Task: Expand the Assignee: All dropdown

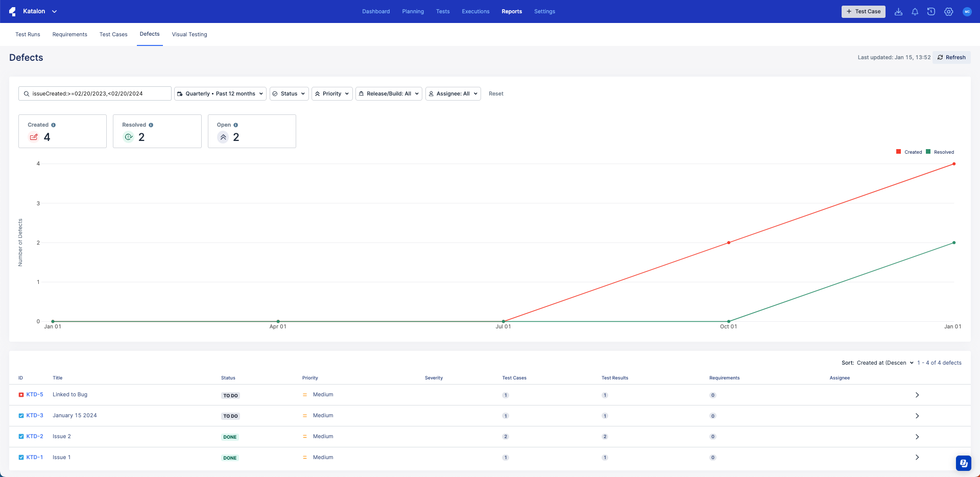Action: [452, 93]
